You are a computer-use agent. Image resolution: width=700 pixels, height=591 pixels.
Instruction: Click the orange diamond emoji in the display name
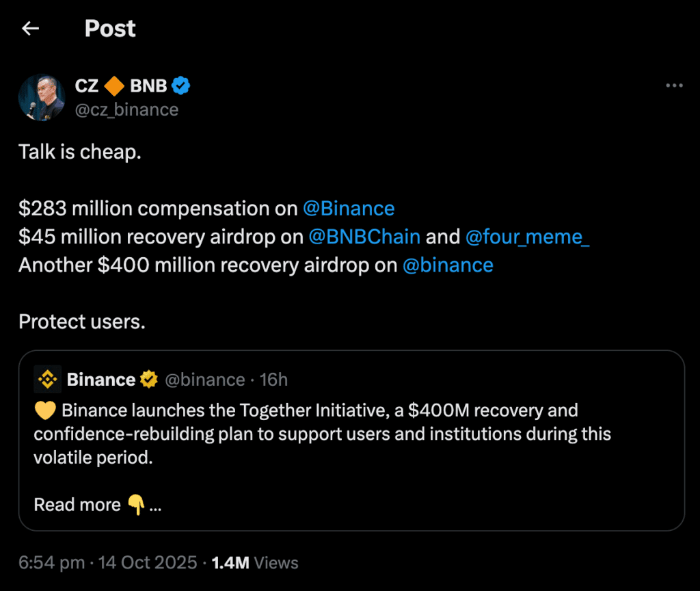point(114,86)
